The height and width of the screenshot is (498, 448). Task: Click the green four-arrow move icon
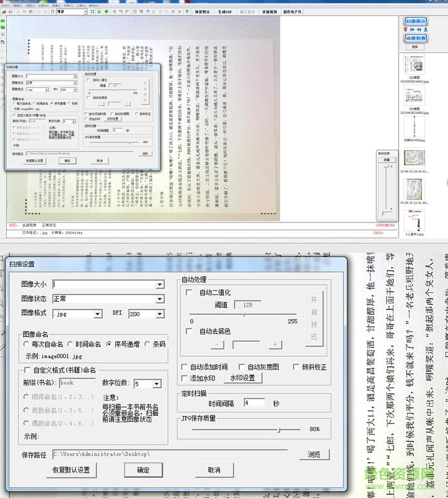click(107, 12)
